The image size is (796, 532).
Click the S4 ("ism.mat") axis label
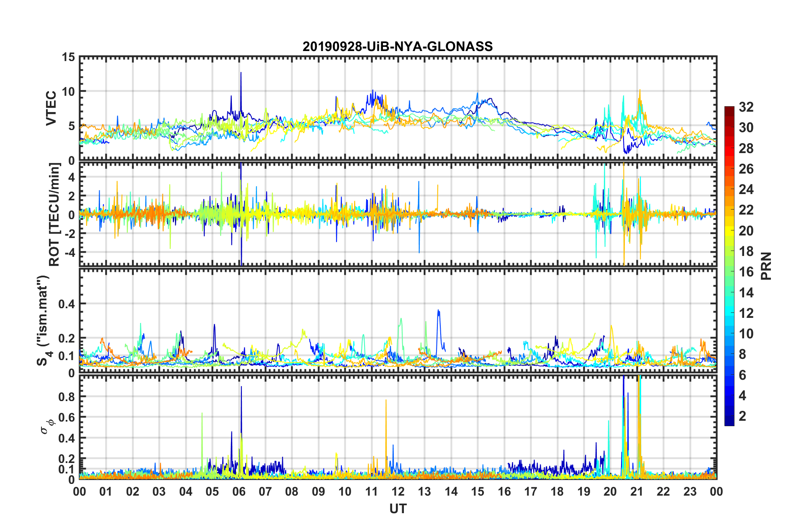[x=44, y=320]
